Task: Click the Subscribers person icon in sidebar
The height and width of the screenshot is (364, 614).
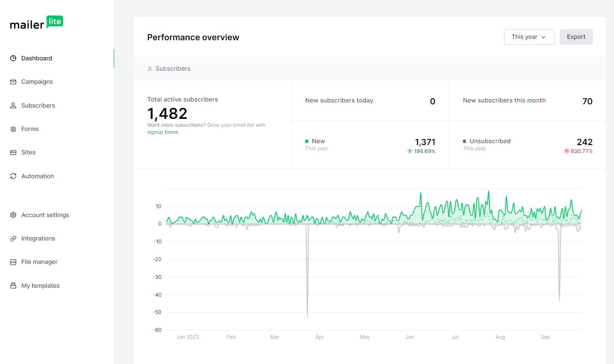Action: tap(13, 106)
